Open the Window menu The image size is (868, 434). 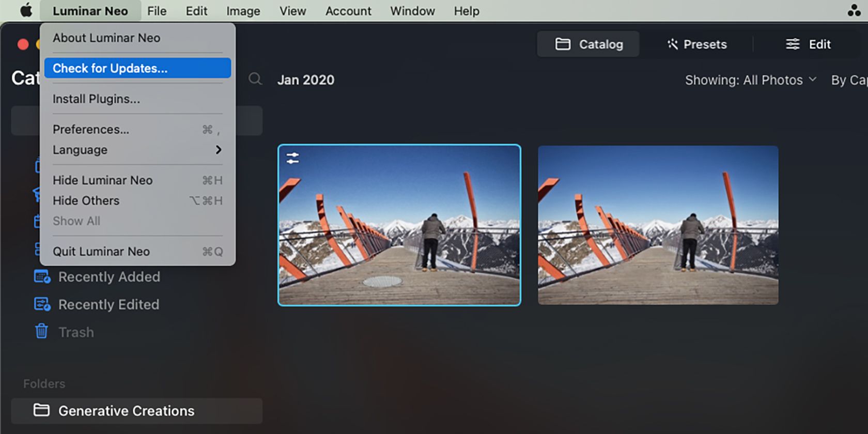[x=412, y=11]
